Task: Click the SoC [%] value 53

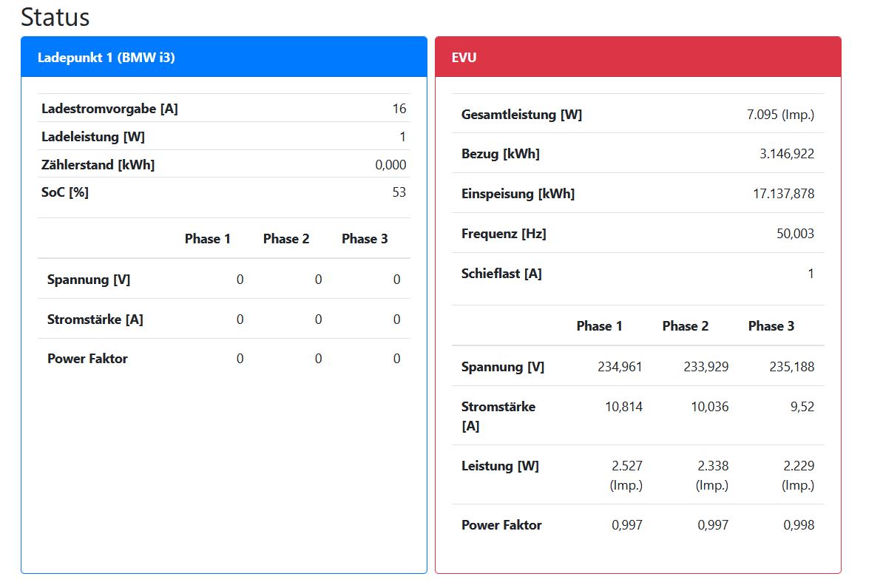Action: click(399, 192)
